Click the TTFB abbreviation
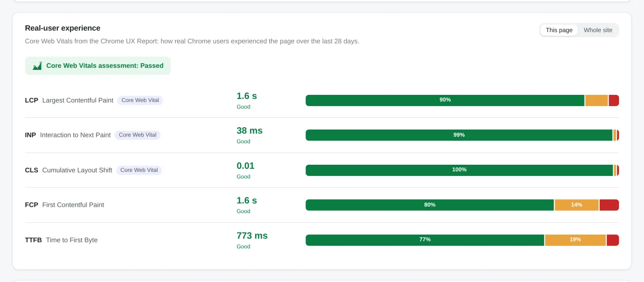This screenshot has width=644, height=282. (34, 240)
